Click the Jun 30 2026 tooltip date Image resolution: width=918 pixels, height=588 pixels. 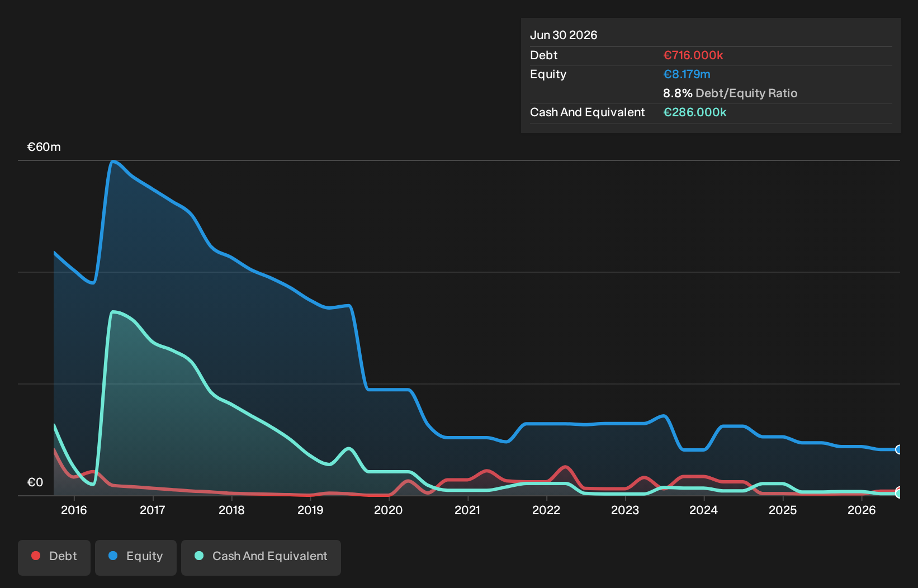point(564,35)
